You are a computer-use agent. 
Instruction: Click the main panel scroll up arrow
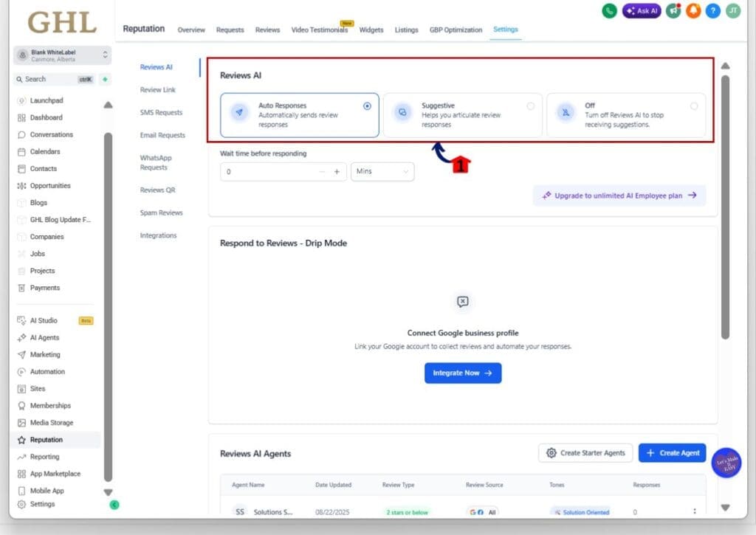coord(725,66)
